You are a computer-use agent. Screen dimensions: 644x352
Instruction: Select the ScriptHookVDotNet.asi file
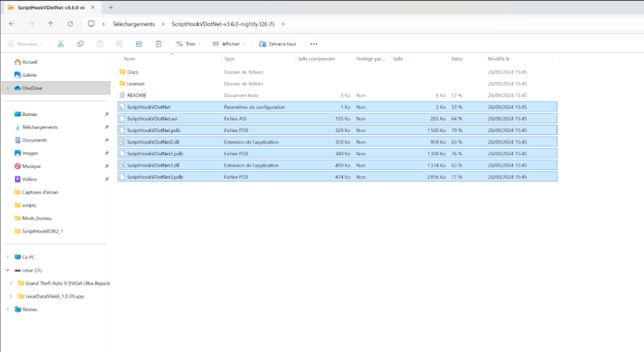tap(152, 119)
